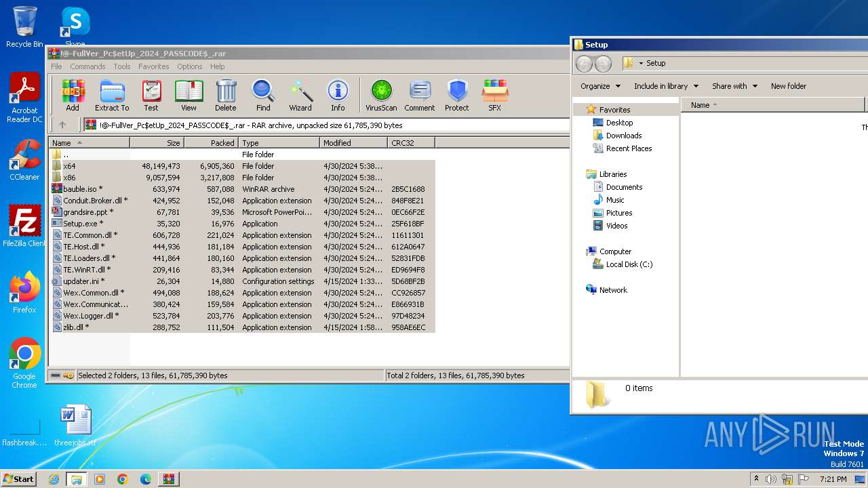Select Videos library

click(616, 226)
